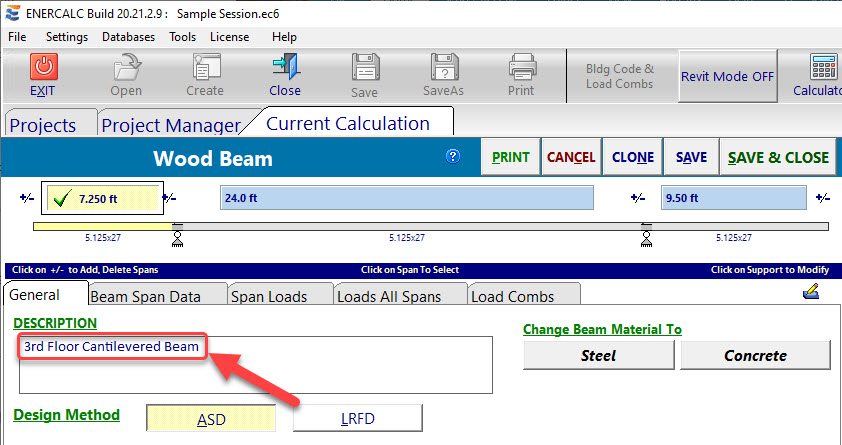Image resolution: width=842 pixels, height=445 pixels.
Task: Open a file with the Open toolbar icon
Action: pyautogui.click(x=126, y=68)
